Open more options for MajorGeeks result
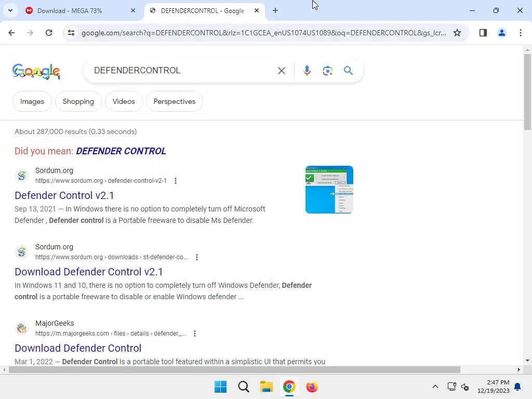532x399 pixels. pos(195,334)
